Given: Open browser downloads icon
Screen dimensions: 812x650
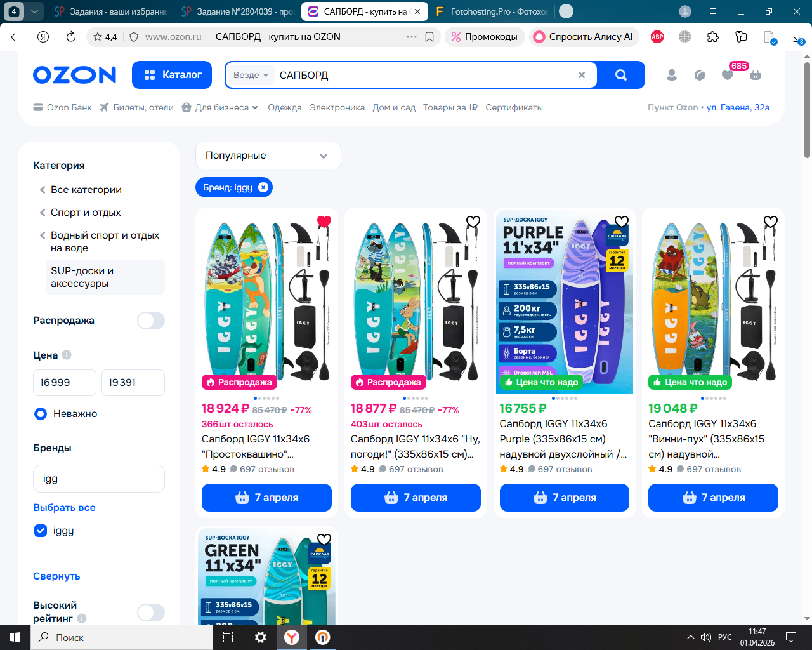Looking at the screenshot, I should point(798,37).
